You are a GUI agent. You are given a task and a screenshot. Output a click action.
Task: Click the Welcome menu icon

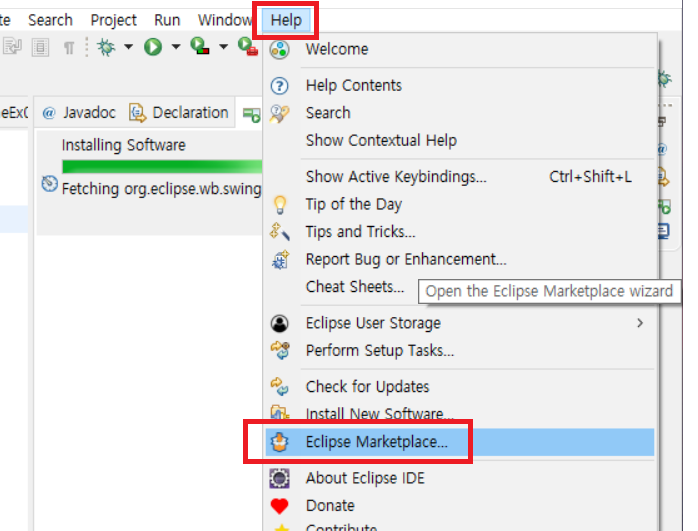pos(280,49)
